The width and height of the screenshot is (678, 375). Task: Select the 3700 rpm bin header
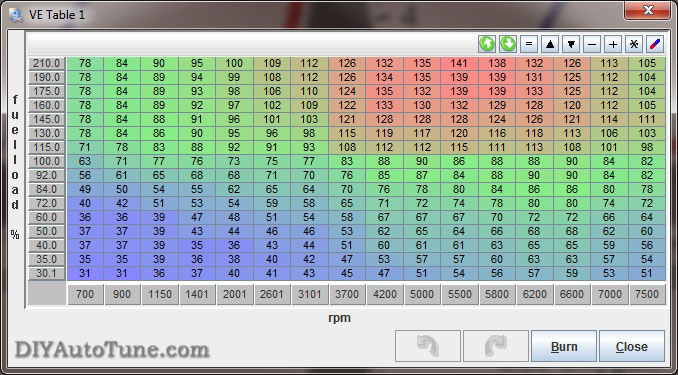tap(347, 294)
